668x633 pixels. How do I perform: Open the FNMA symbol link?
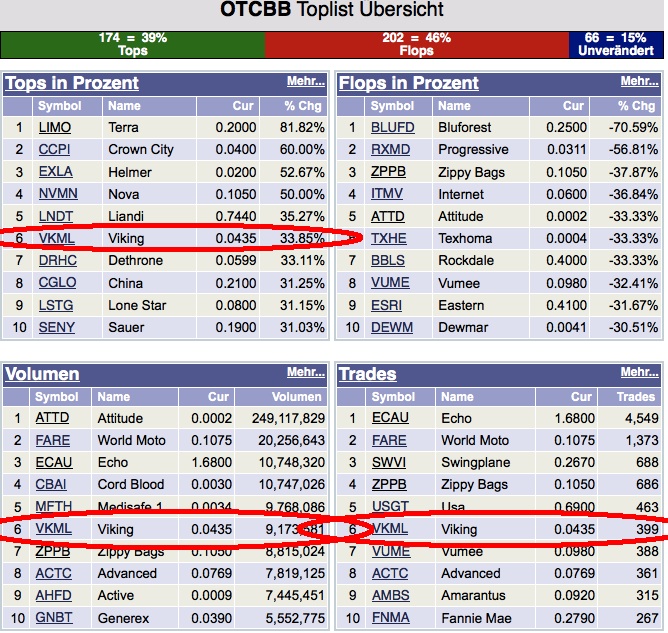tap(391, 618)
